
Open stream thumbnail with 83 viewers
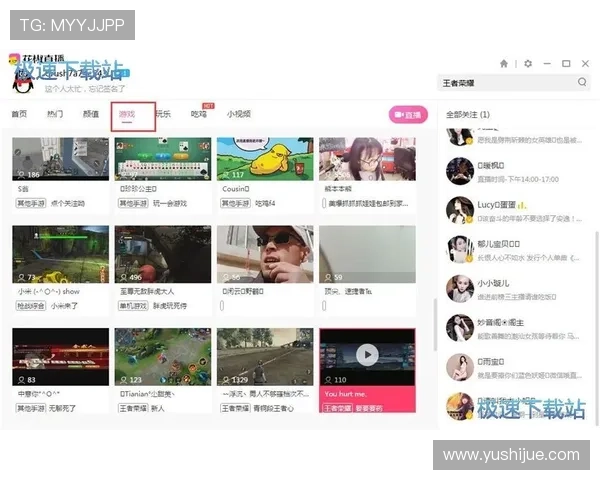pos(60,357)
